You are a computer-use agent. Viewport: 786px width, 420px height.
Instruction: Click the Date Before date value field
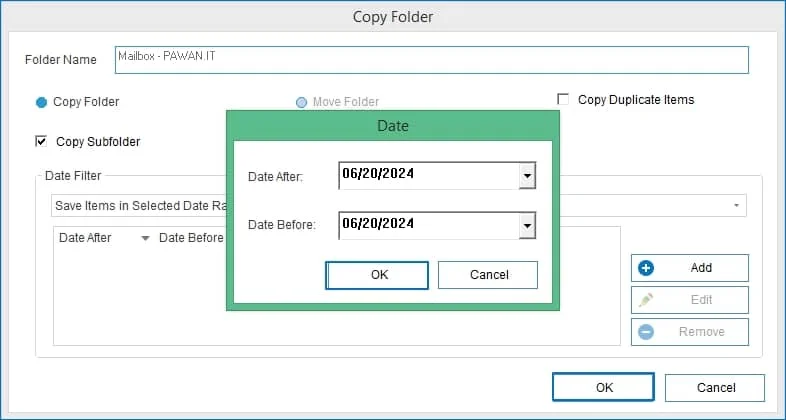[x=429, y=225]
